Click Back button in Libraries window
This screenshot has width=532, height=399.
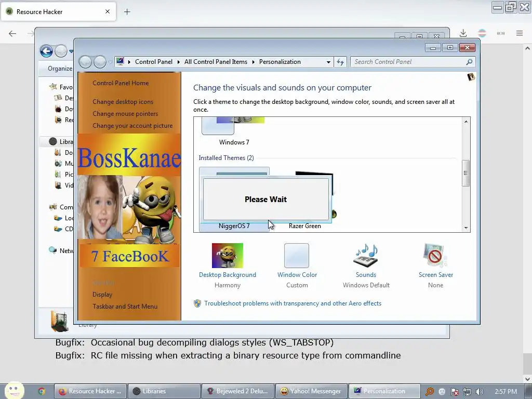click(x=46, y=51)
